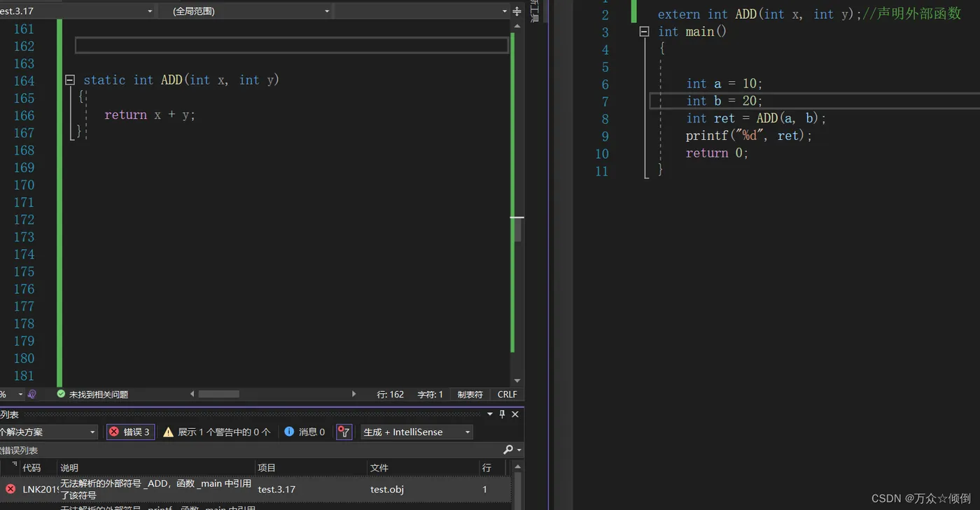Screen dimensions: 980x510
Task: Click the horizontal scrollbar right arrow
Action: click(x=353, y=394)
